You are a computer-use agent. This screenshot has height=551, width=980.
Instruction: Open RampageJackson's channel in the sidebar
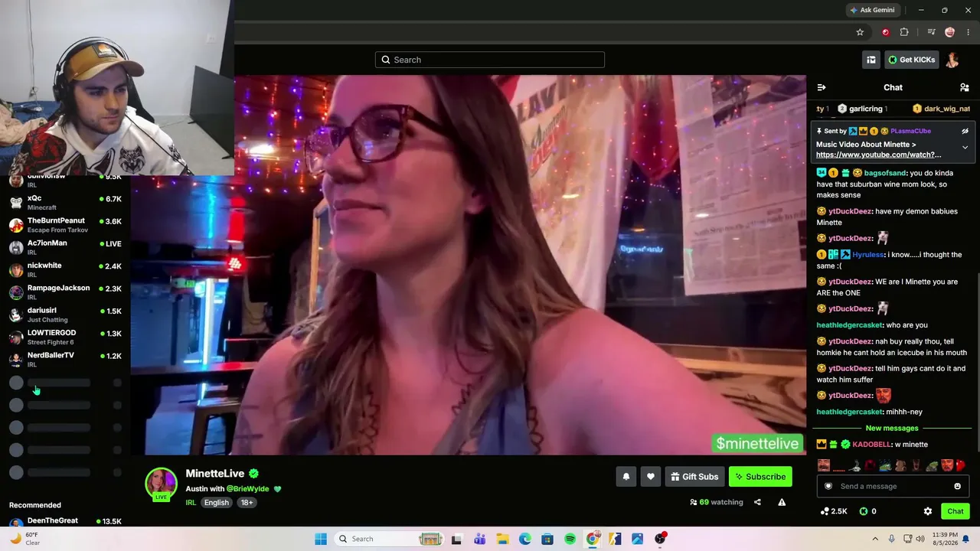tap(65, 292)
